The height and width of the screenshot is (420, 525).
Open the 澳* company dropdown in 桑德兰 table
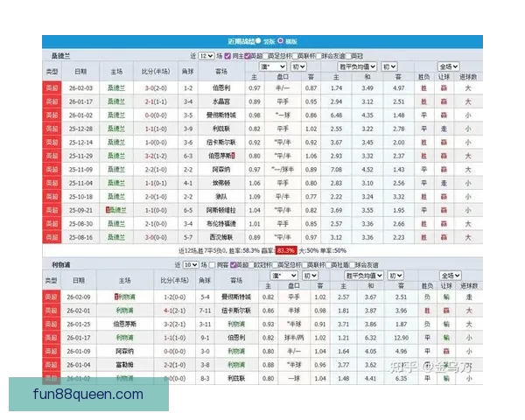point(273,66)
